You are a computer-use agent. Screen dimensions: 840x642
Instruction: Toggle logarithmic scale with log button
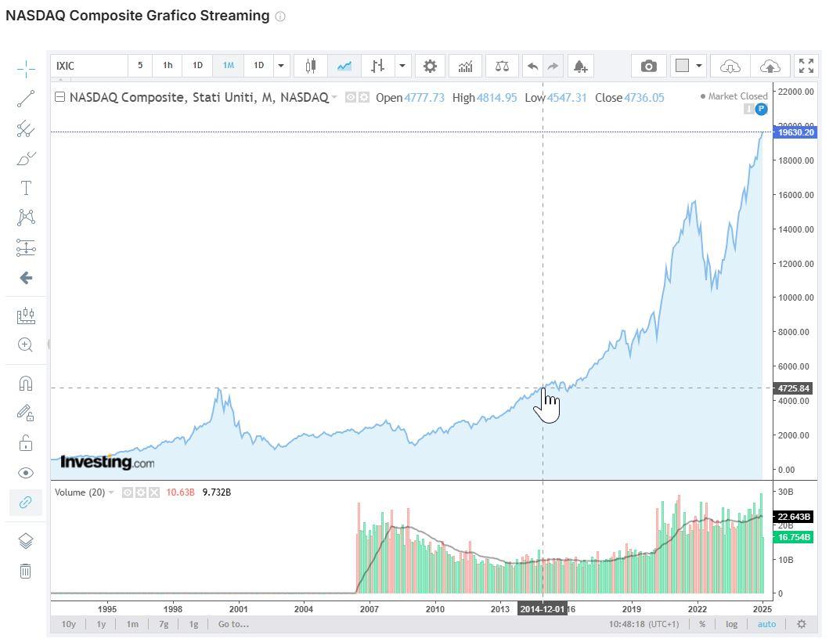click(731, 624)
